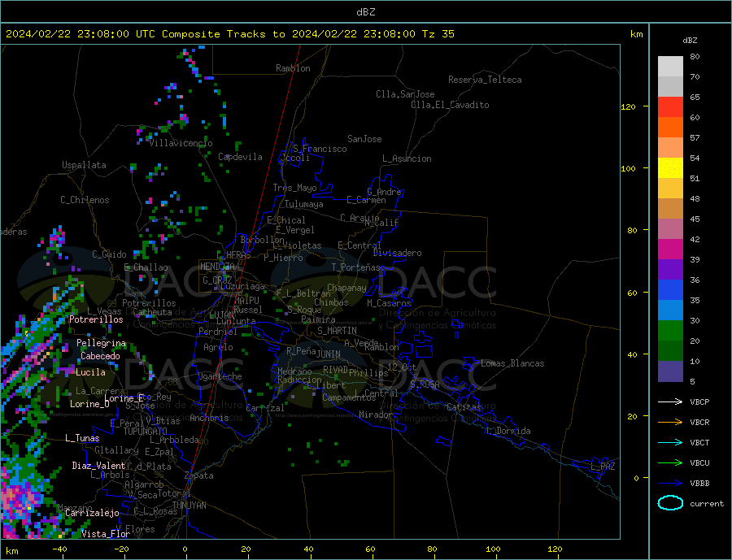The image size is (732, 560).
Task: Click the 120 km right axis tick
Action: pyautogui.click(x=629, y=106)
